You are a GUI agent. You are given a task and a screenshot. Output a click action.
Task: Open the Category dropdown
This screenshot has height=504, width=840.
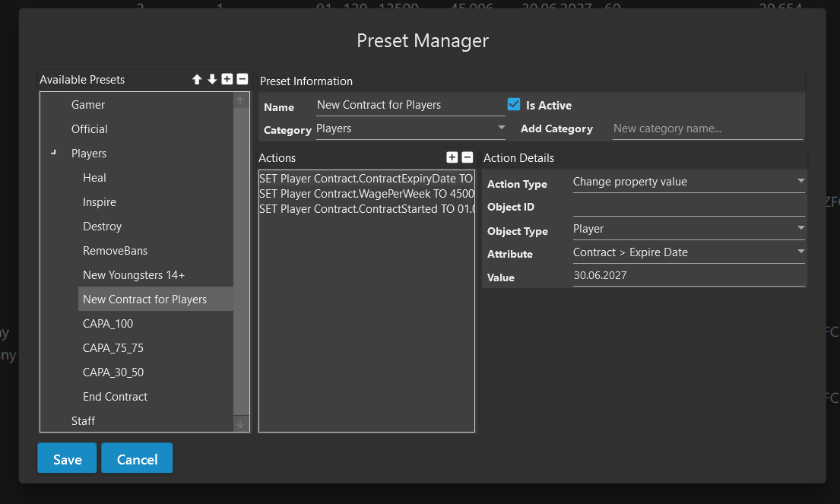410,128
